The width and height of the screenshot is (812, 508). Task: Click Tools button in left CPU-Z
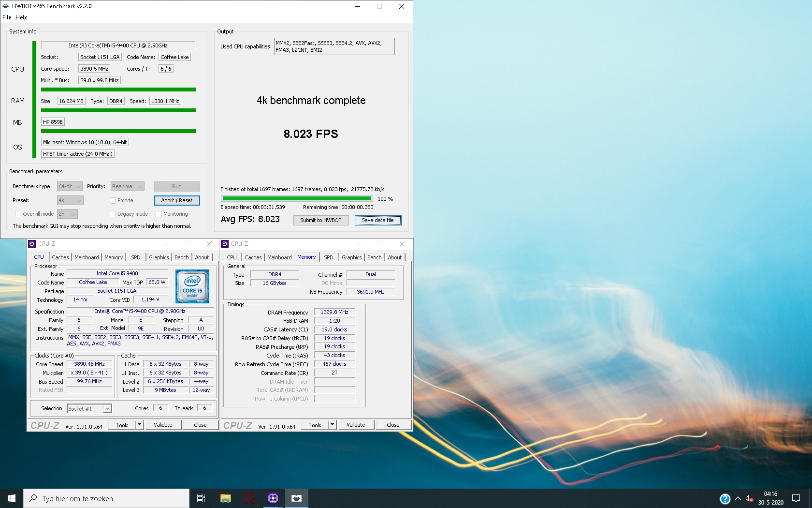coord(122,425)
